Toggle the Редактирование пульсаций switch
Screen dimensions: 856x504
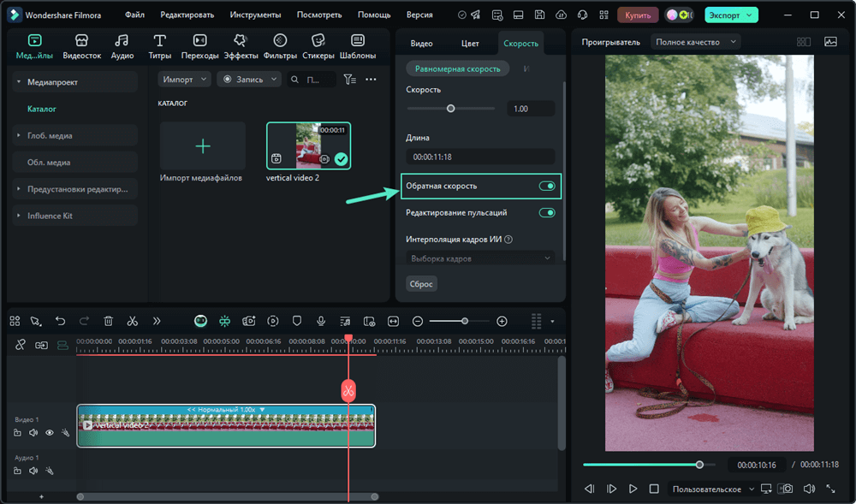(546, 213)
